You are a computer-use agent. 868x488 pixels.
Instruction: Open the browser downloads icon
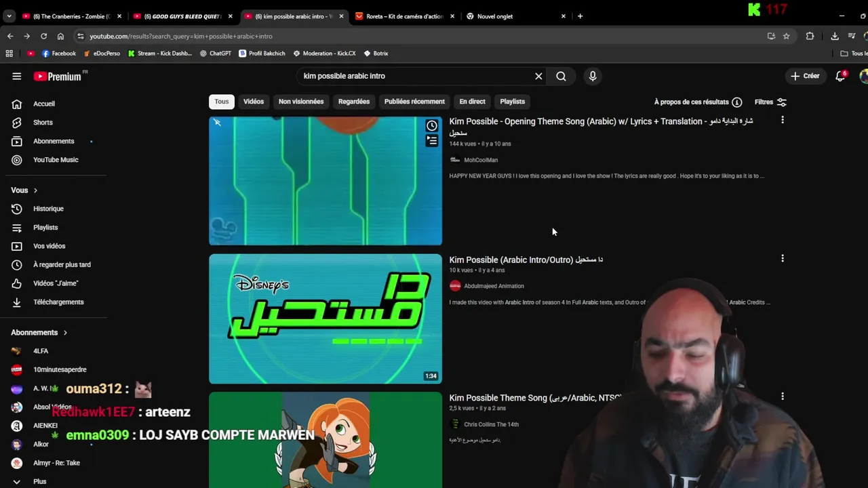pyautogui.click(x=835, y=36)
